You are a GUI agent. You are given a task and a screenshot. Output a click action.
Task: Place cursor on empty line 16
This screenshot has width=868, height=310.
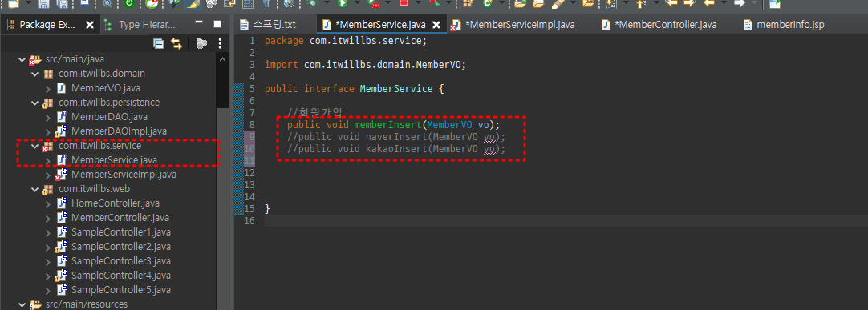tap(565, 221)
